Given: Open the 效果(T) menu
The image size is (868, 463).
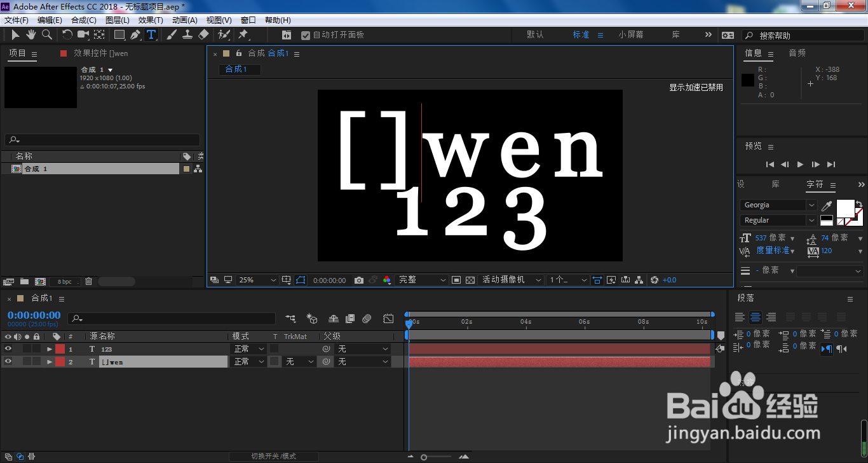Looking at the screenshot, I should (151, 20).
